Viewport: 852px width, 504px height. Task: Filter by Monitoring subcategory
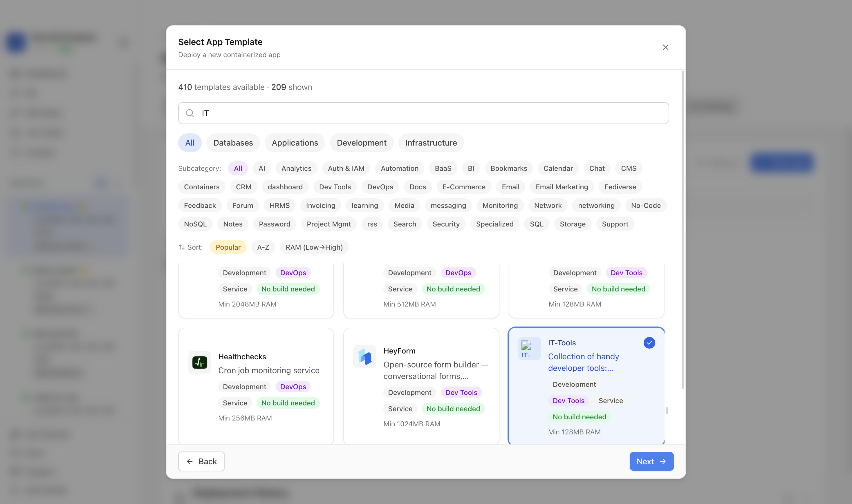point(500,206)
